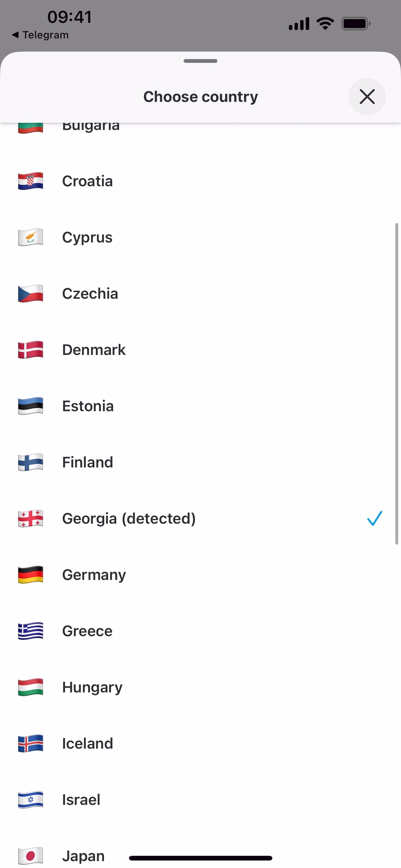Tap the Estonia flag icon
401x868 pixels.
click(31, 406)
